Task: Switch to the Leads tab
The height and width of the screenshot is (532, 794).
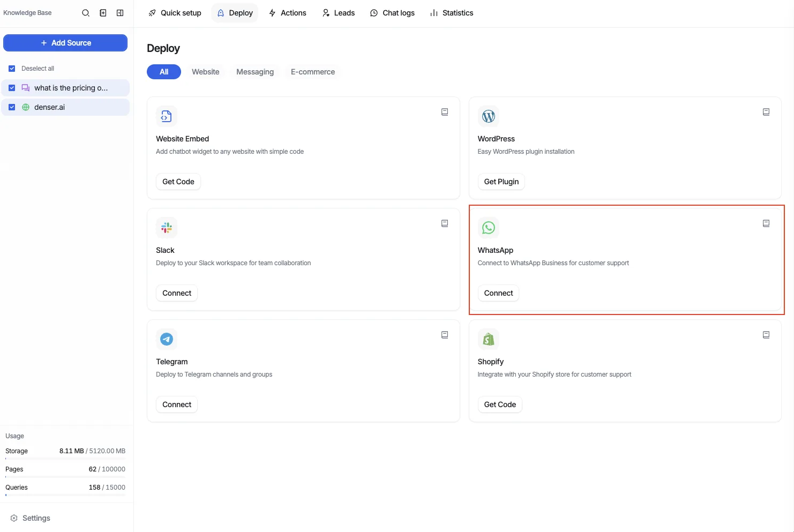Action: (x=339, y=13)
